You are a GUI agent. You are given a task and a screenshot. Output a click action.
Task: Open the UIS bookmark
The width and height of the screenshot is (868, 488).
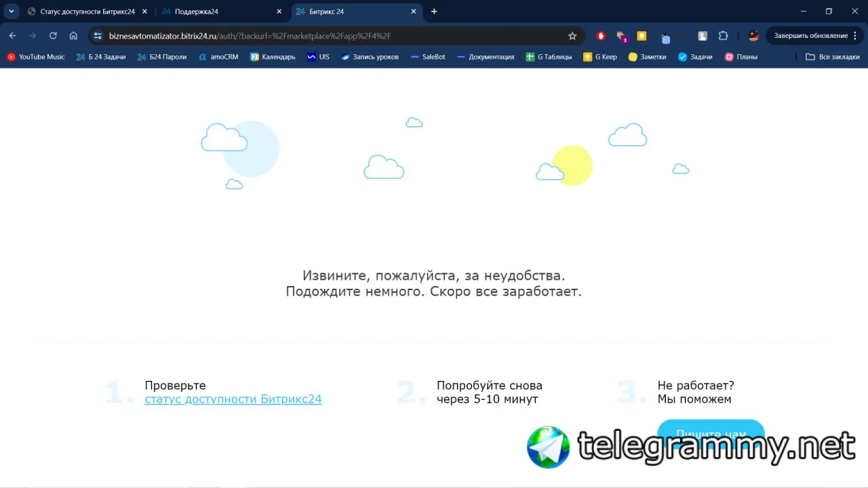click(318, 57)
